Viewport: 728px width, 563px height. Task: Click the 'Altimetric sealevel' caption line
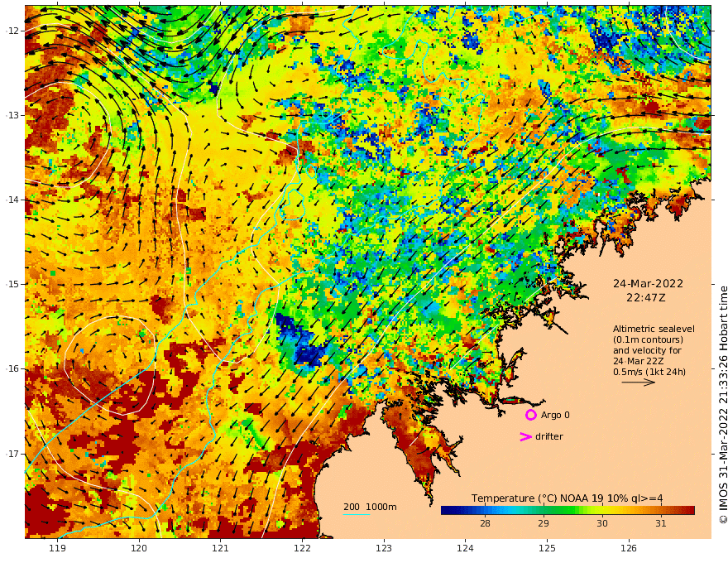click(x=654, y=329)
